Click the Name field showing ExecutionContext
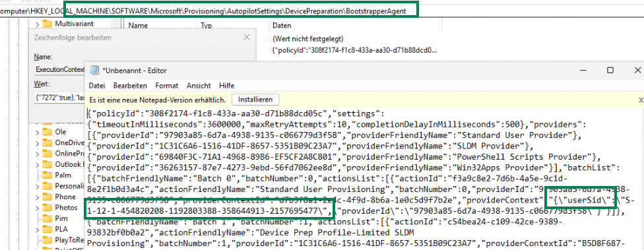Image resolution: width=644 pixels, height=250 pixels. 59,69
